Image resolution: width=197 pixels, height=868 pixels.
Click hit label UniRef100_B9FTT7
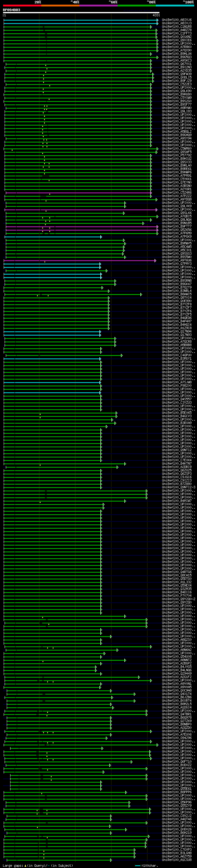pos(177,226)
